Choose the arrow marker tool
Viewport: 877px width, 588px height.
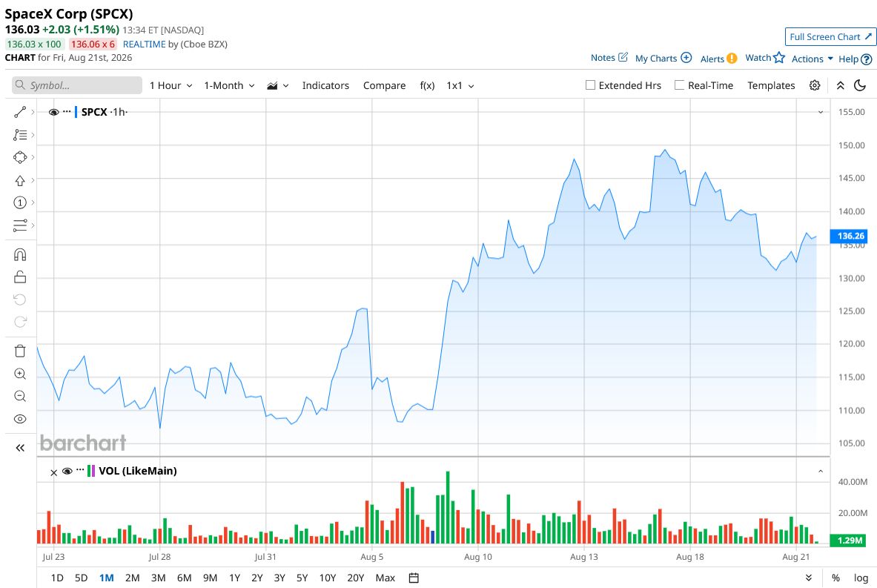coord(19,180)
